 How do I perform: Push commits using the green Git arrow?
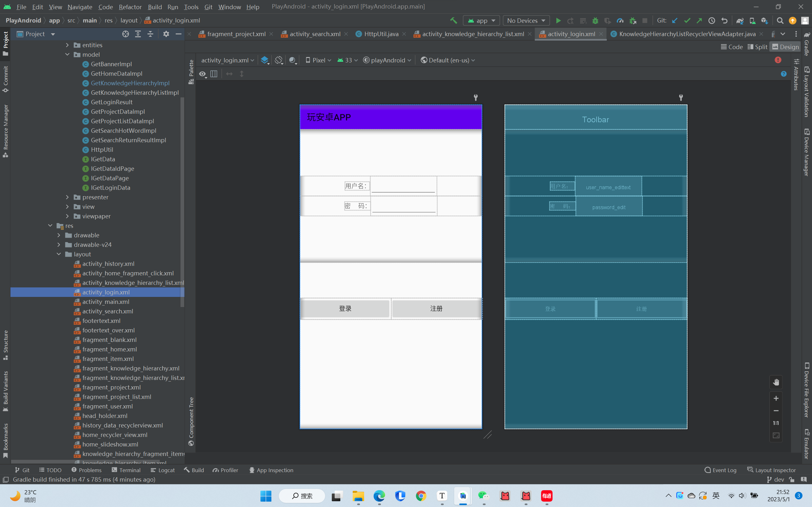pyautogui.click(x=699, y=21)
